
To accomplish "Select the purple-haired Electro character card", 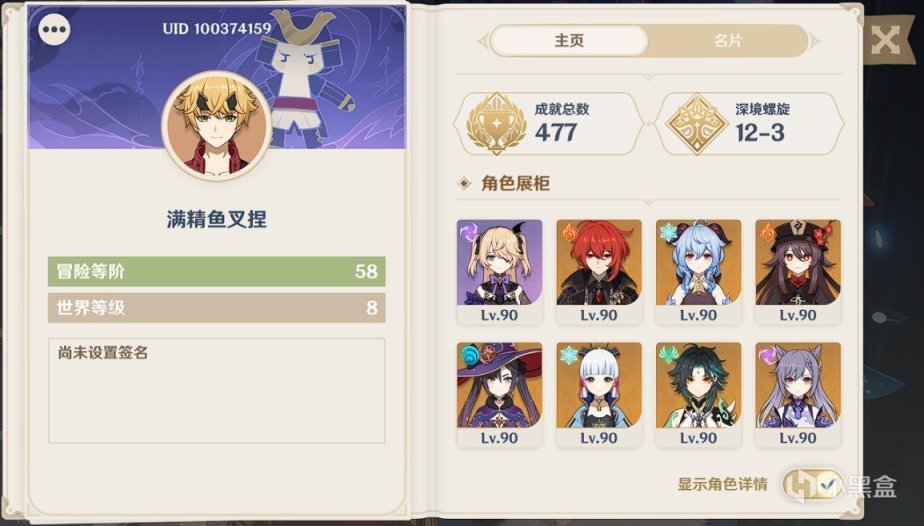I will [798, 395].
